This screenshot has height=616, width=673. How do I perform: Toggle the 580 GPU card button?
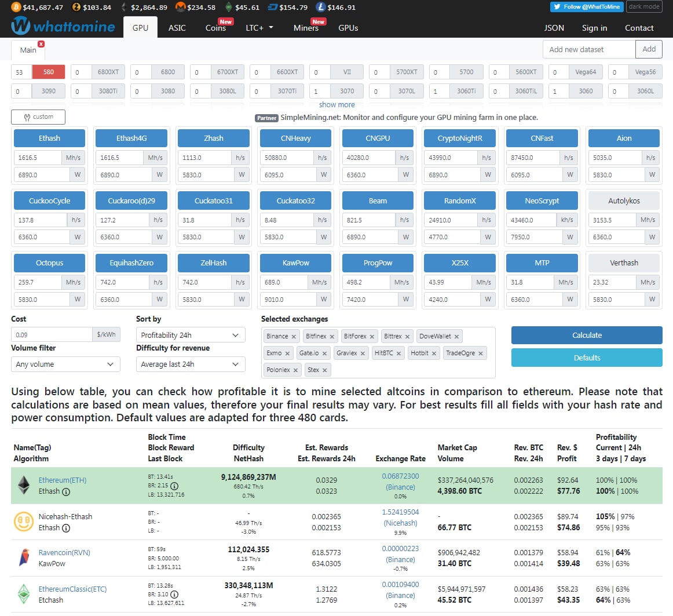[49, 72]
